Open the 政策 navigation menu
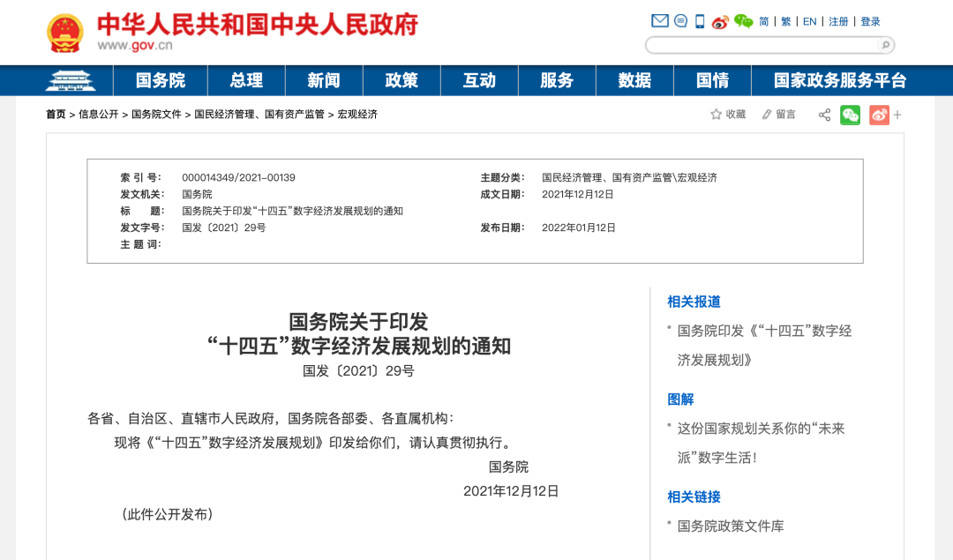 tap(401, 79)
